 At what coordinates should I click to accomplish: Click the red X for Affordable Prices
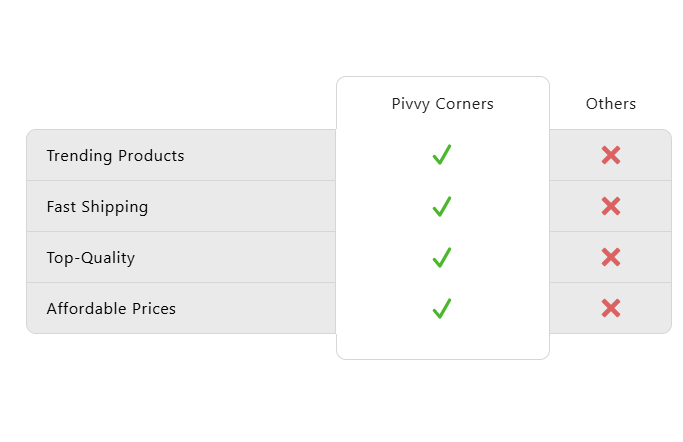tap(611, 308)
